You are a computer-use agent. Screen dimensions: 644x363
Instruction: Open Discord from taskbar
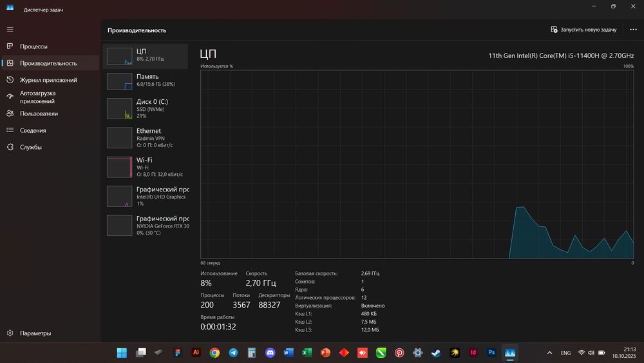270,353
